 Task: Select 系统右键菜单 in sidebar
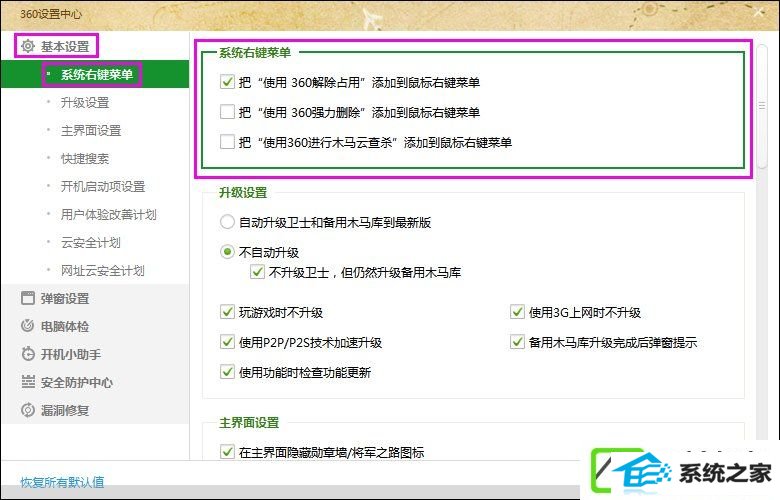click(x=95, y=75)
